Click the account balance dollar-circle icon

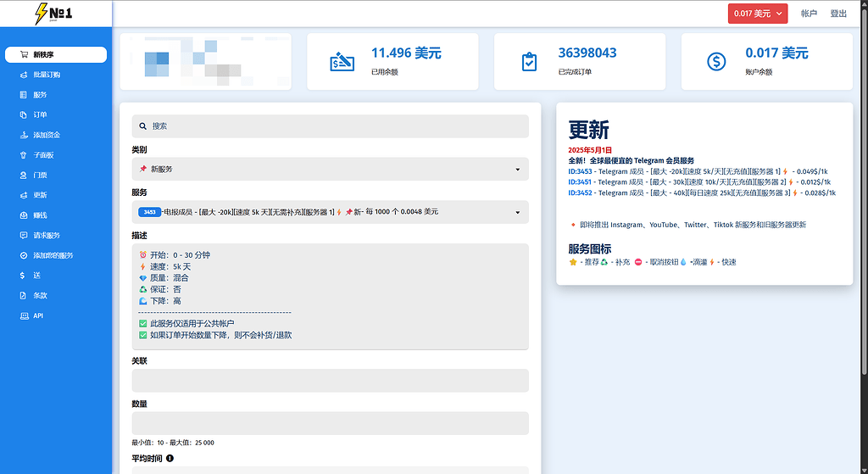716,61
